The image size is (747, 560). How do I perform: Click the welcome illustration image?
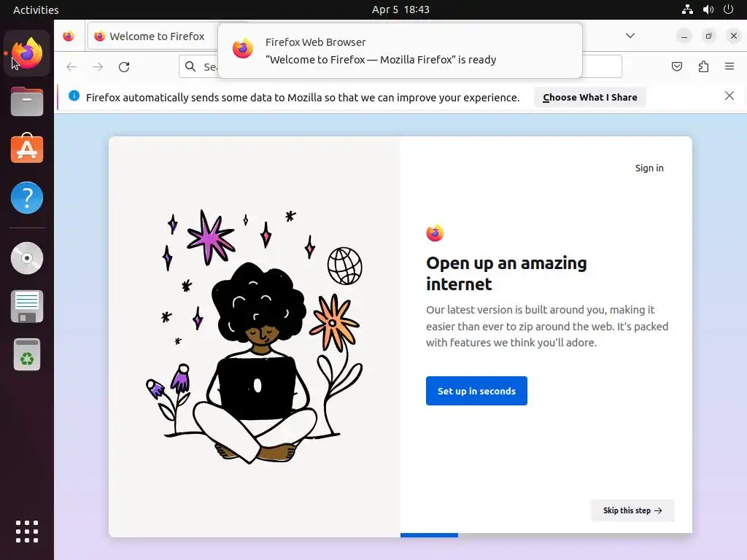(x=255, y=337)
